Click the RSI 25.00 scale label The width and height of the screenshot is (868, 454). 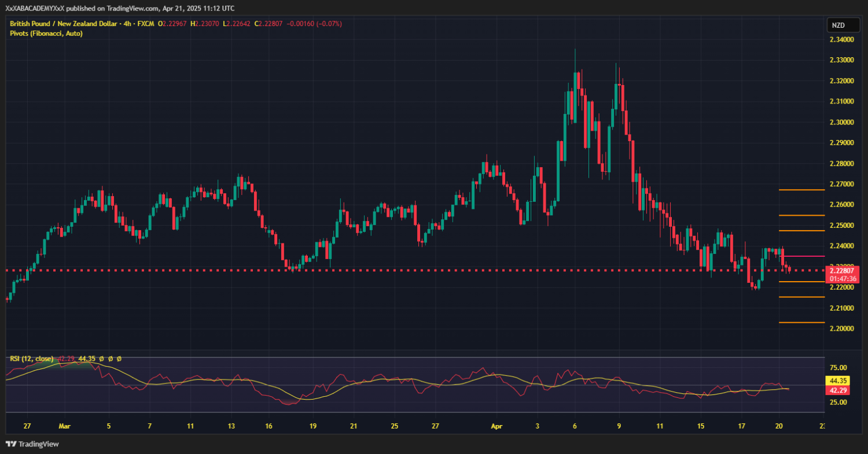[838, 401]
